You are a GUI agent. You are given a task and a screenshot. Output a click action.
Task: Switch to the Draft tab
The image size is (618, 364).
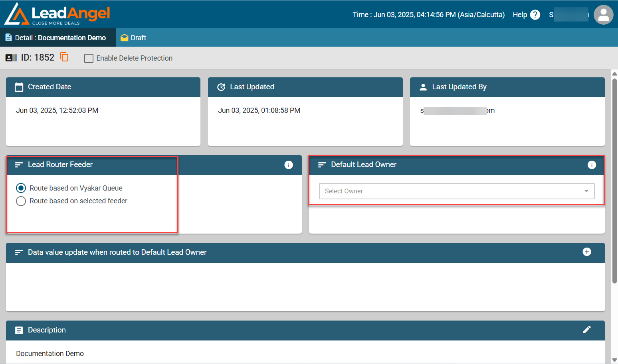click(134, 38)
